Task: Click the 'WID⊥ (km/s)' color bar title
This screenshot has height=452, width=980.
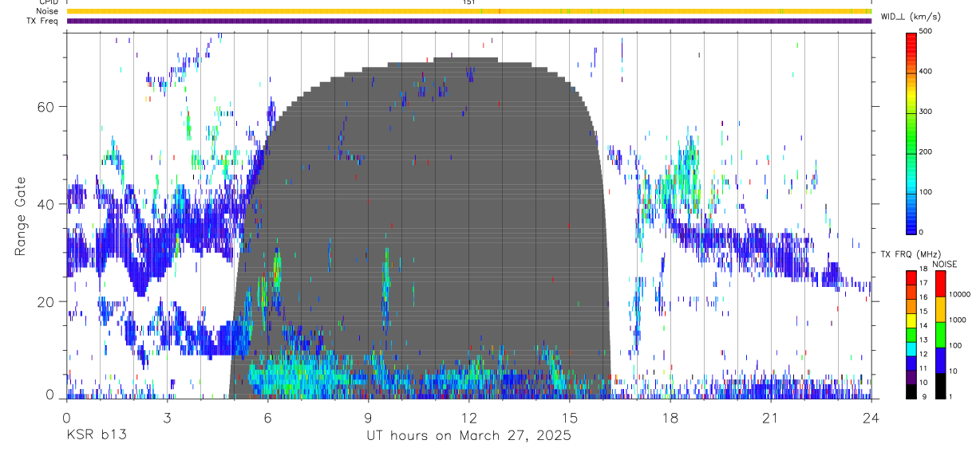Action: click(911, 16)
